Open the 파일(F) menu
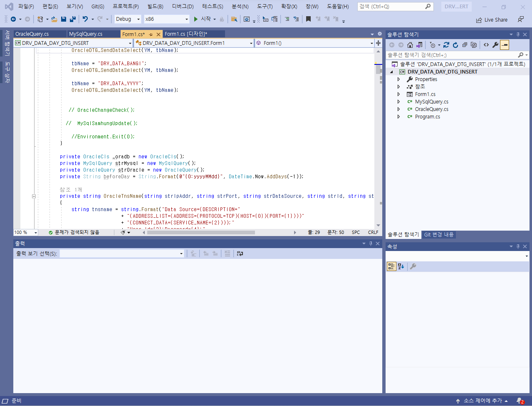This screenshot has height=406, width=532. 26,6
